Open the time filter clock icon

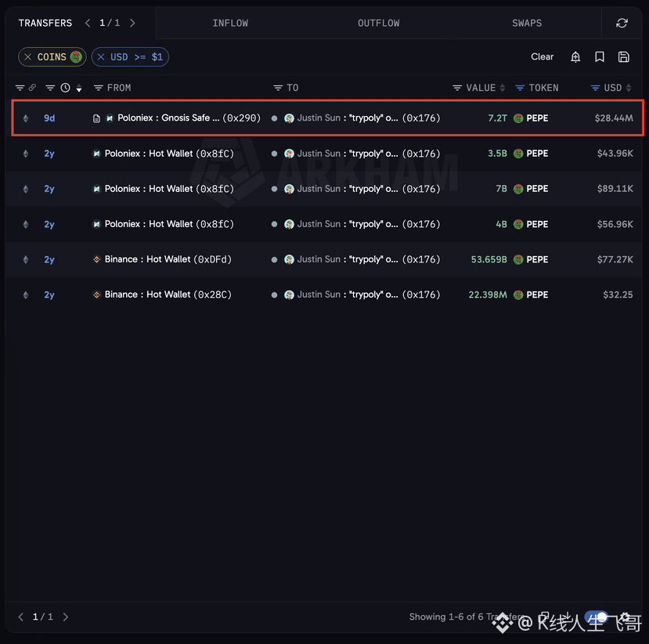pyautogui.click(x=65, y=88)
